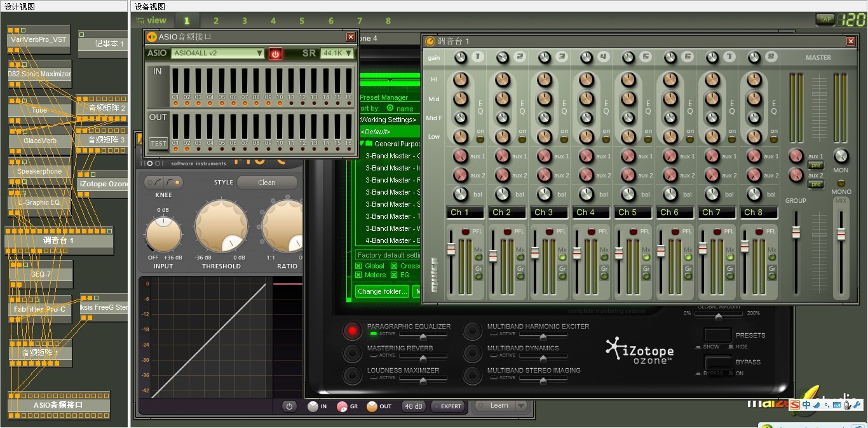868x428 pixels.
Task: Switch to view tab 1
Action: [x=187, y=21]
